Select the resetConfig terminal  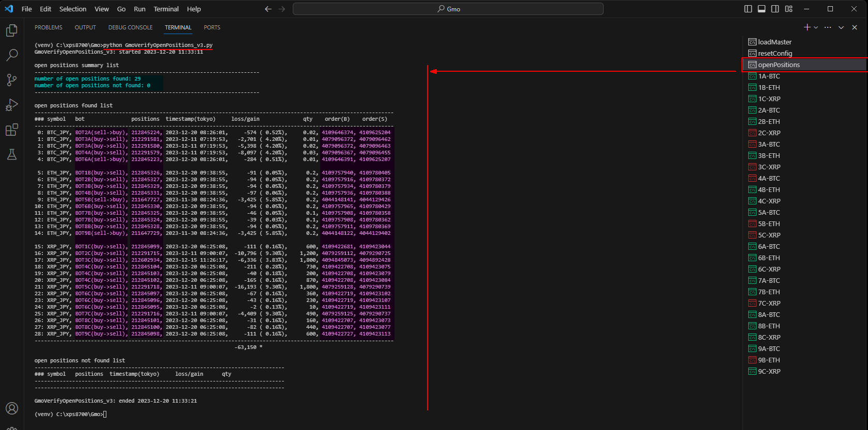[805, 53]
